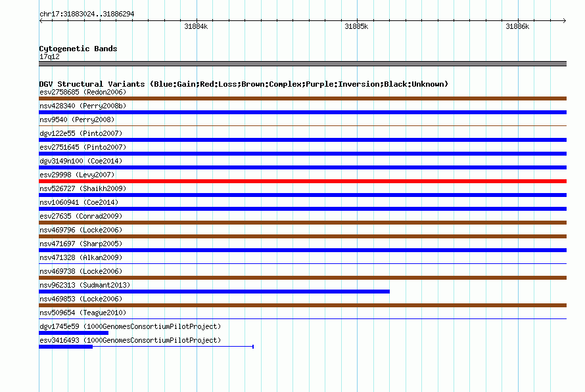Select the blue bar under nsv1060941

pos(302,209)
